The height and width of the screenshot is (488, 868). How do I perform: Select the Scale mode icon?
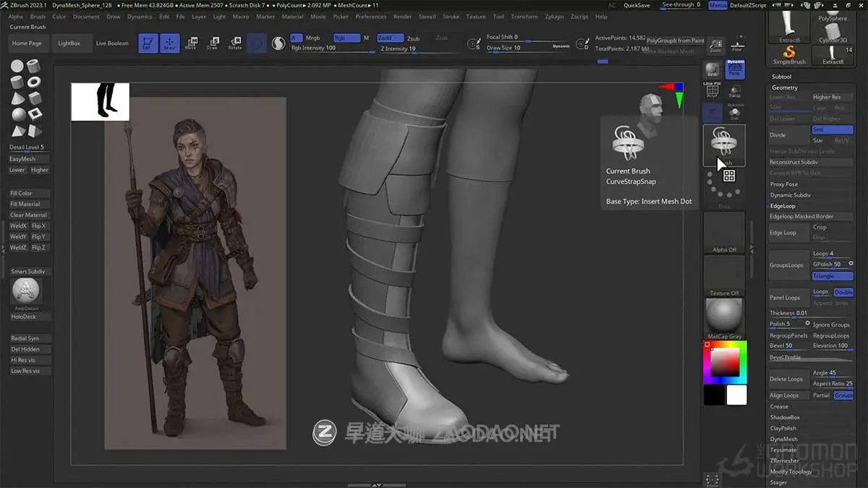pyautogui.click(x=213, y=43)
